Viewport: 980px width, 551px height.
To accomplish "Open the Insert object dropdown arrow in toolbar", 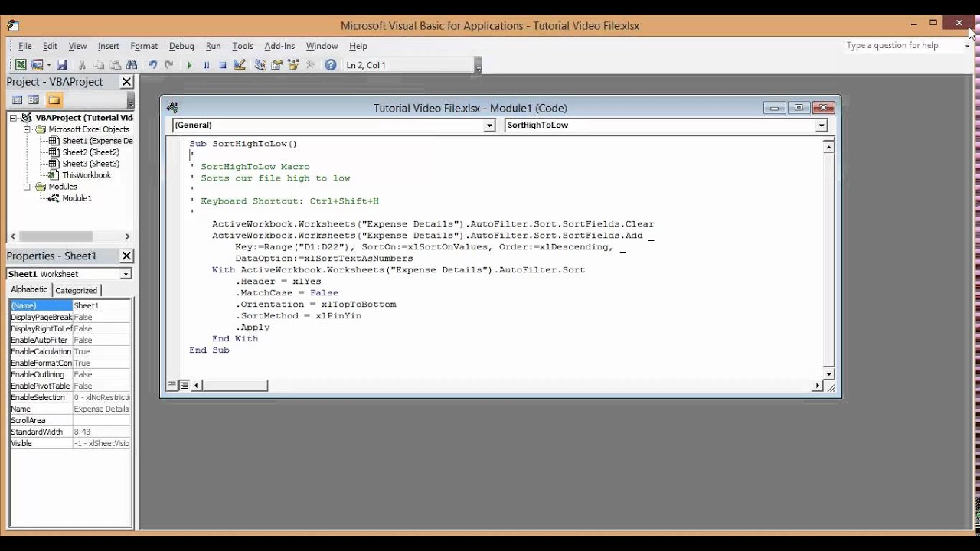I will pyautogui.click(x=48, y=65).
